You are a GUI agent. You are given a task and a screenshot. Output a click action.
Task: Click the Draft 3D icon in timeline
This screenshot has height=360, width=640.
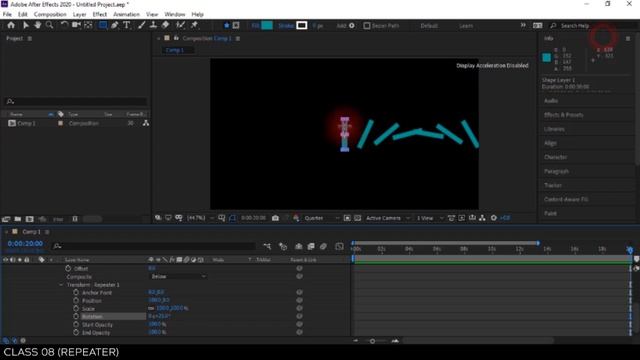pos(283,246)
